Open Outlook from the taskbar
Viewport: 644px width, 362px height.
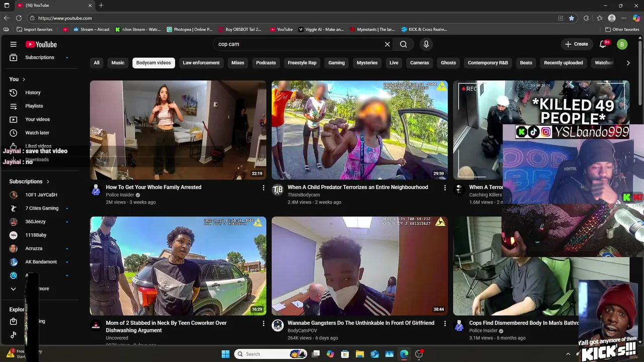tap(374, 354)
